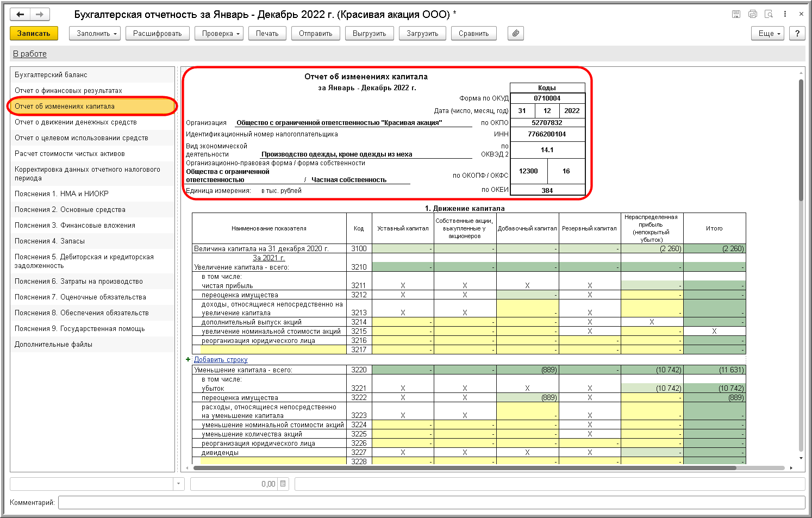Click the paperclip attachments icon
This screenshot has width=812, height=518.
point(516,33)
